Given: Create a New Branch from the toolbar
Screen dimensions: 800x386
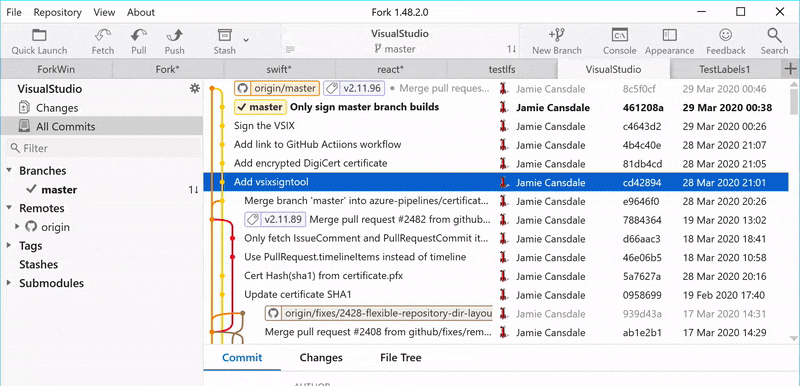Looking at the screenshot, I should point(557,41).
